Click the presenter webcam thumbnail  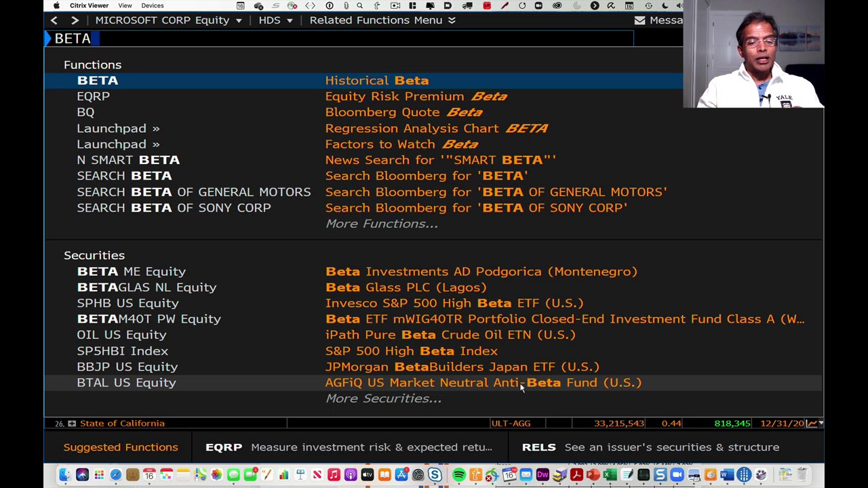754,54
